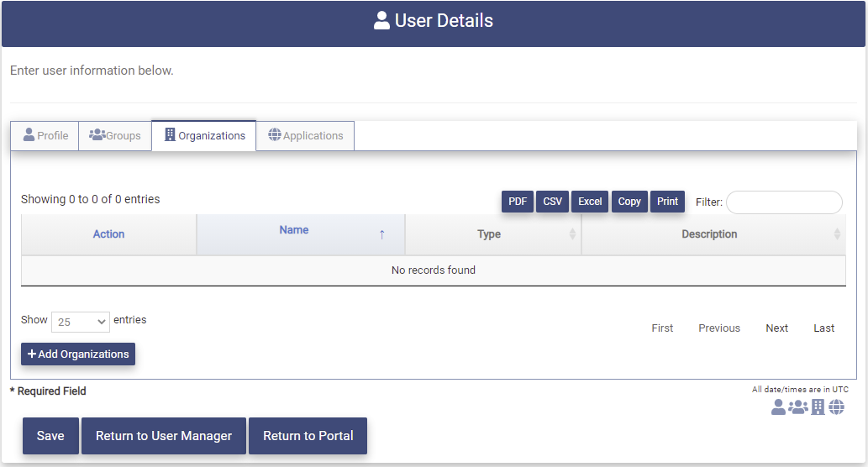
Task: Go to Last page of entries
Action: click(x=823, y=328)
